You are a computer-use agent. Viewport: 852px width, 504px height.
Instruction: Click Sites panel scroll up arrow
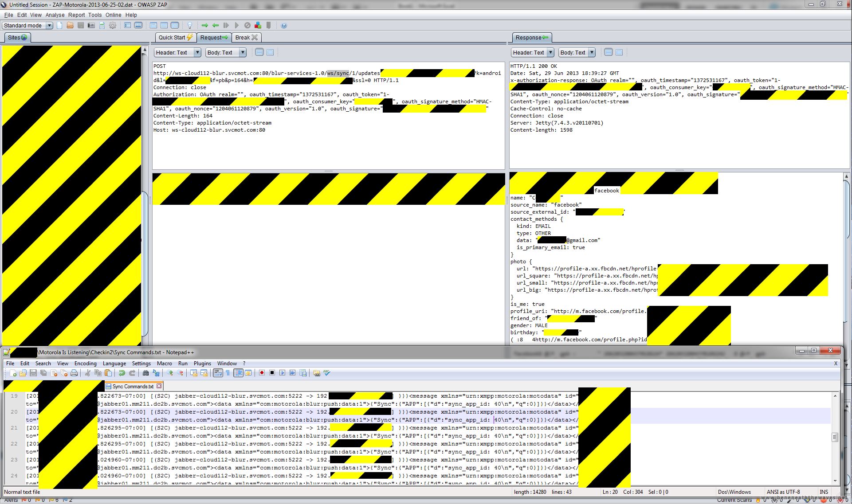click(x=145, y=50)
